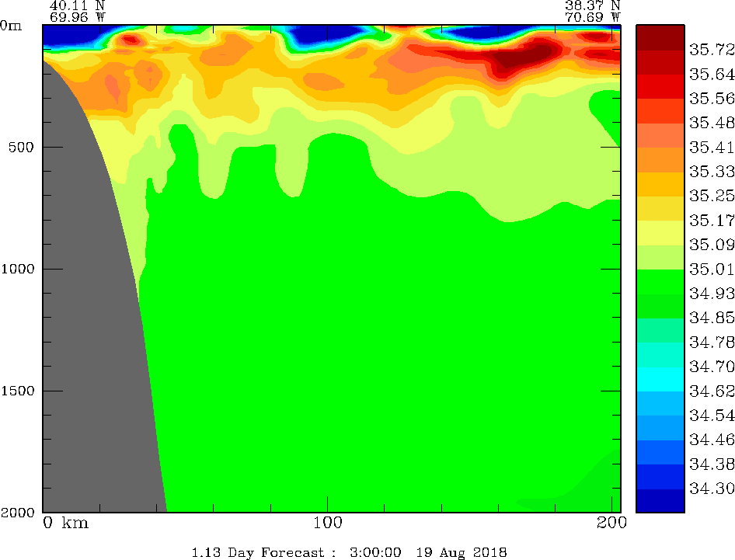The image size is (735, 560).
Task: Click the 35.25 colorbar label
Action: [712, 196]
